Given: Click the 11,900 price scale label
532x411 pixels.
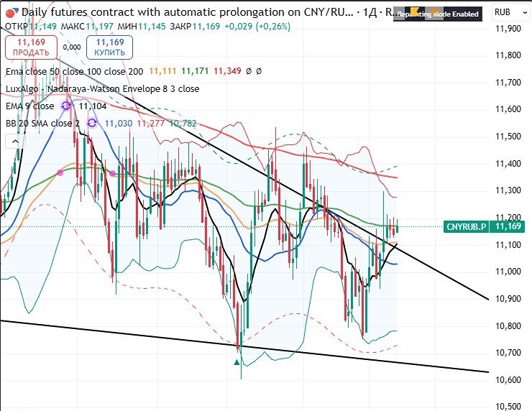Looking at the screenshot, I should pyautogui.click(x=508, y=29).
